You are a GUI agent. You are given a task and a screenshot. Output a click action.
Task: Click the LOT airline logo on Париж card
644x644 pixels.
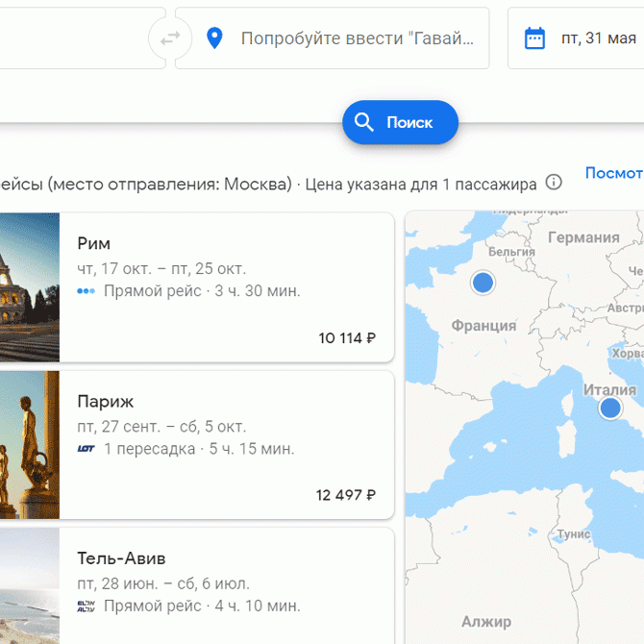(86, 449)
